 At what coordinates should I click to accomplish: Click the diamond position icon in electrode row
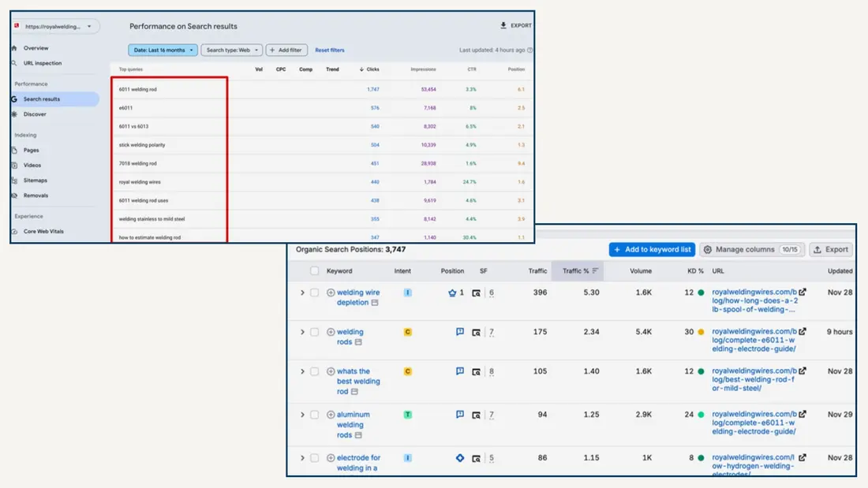460,457
